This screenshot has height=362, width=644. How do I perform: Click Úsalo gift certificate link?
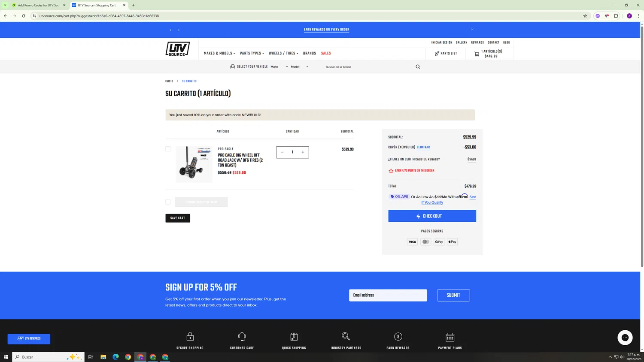(x=472, y=160)
